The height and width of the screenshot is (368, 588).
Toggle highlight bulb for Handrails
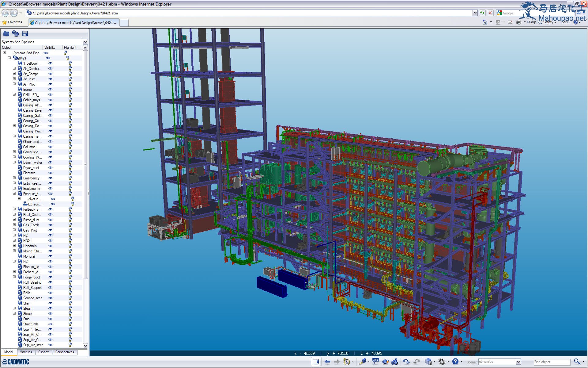pyautogui.click(x=70, y=246)
